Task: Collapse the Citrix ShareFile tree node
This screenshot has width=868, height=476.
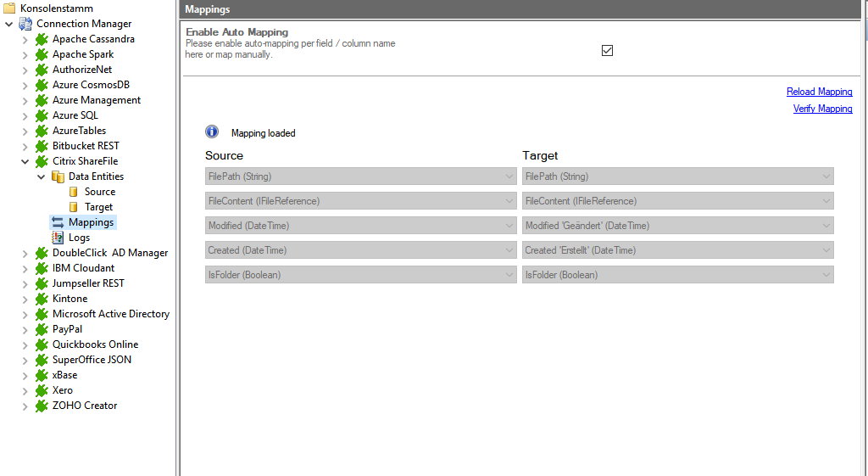Action: (x=25, y=161)
